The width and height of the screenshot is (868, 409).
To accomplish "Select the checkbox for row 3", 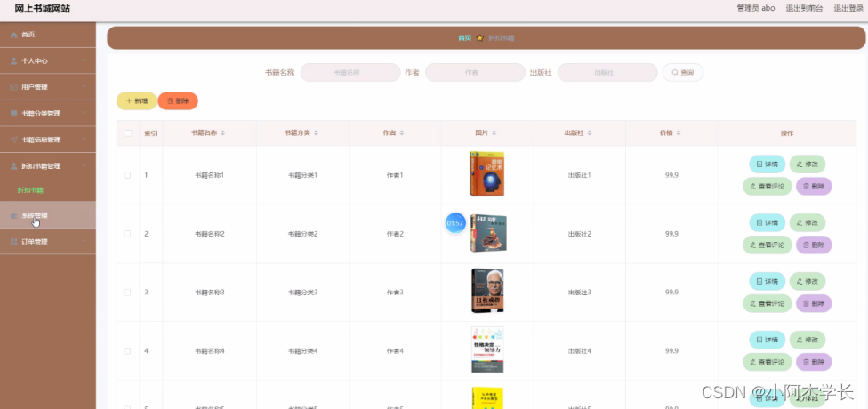I will [x=127, y=293].
